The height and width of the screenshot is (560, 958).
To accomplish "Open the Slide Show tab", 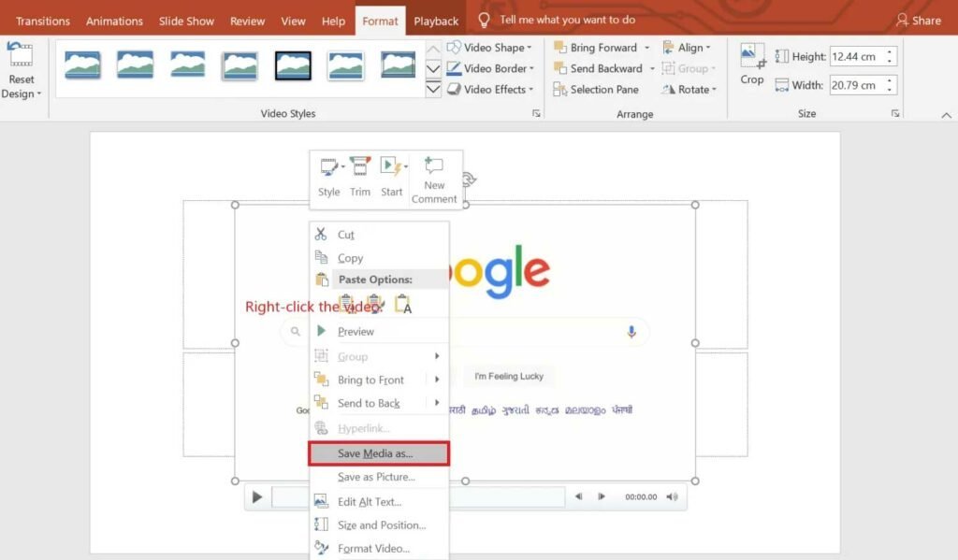I will tap(186, 21).
